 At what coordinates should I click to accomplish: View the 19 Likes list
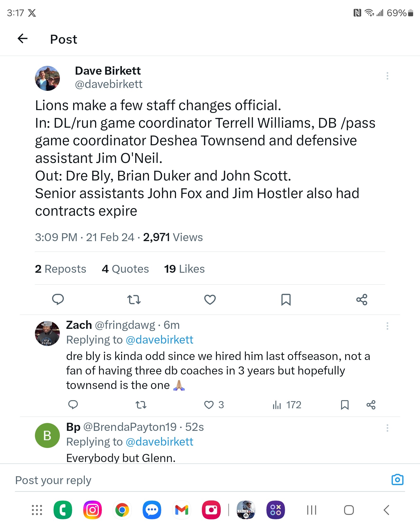(x=184, y=269)
